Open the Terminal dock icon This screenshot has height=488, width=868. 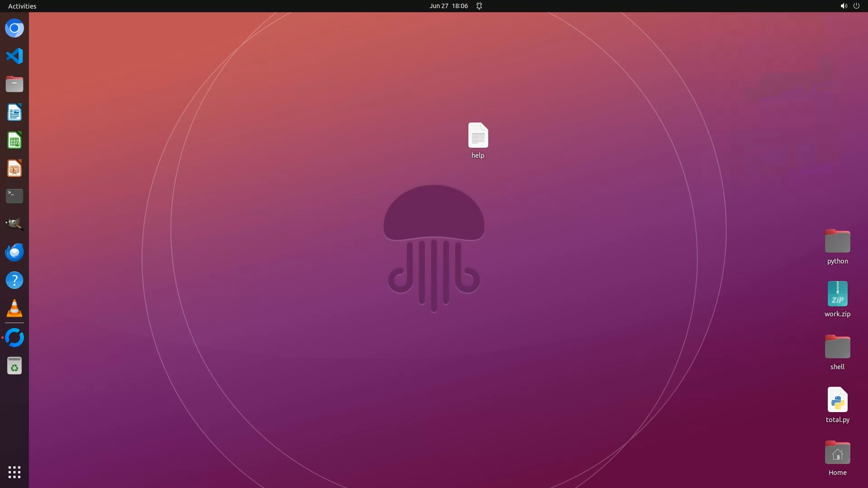14,196
